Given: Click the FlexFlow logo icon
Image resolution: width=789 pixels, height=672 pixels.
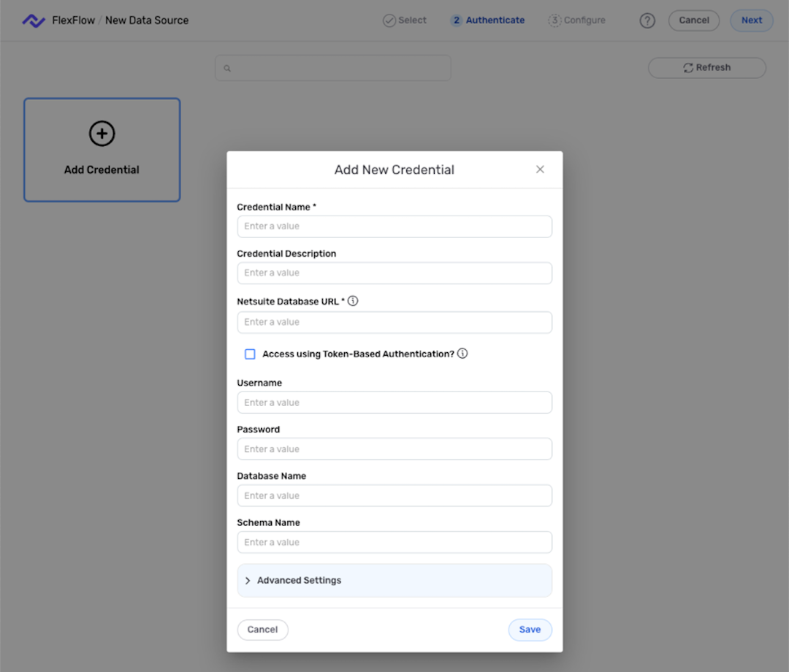Looking at the screenshot, I should [34, 20].
